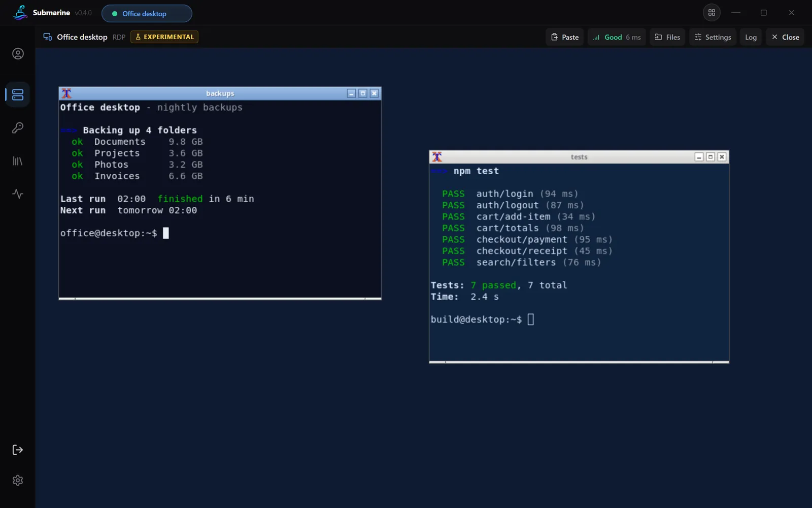Screen dimensions: 812x508
Task: Click the Submarine app logo
Action: (x=20, y=12)
